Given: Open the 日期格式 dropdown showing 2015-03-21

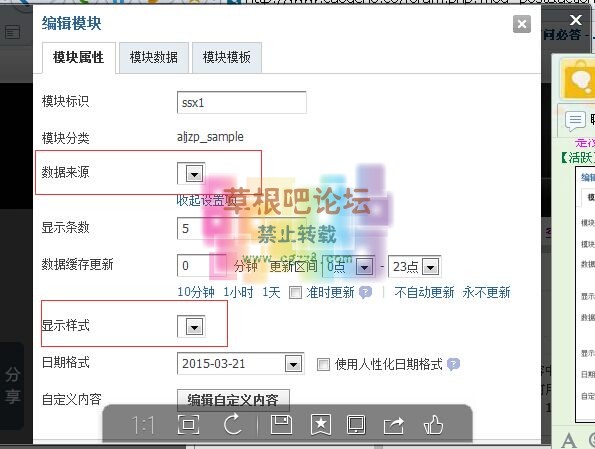Looking at the screenshot, I should pos(241,364).
